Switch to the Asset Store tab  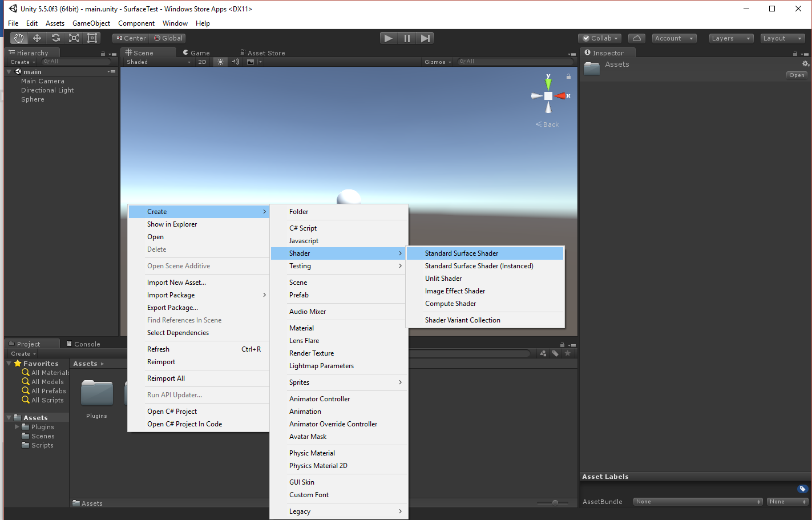point(262,53)
